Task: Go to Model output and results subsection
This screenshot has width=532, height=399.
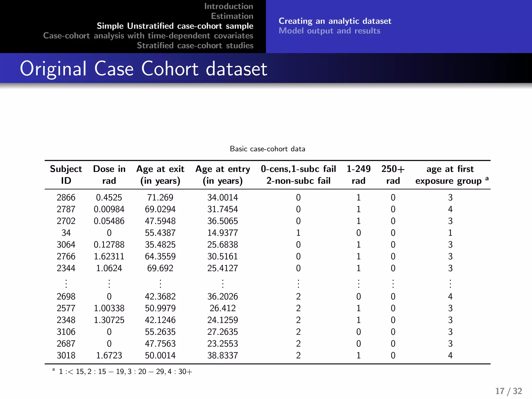Action: (329, 31)
